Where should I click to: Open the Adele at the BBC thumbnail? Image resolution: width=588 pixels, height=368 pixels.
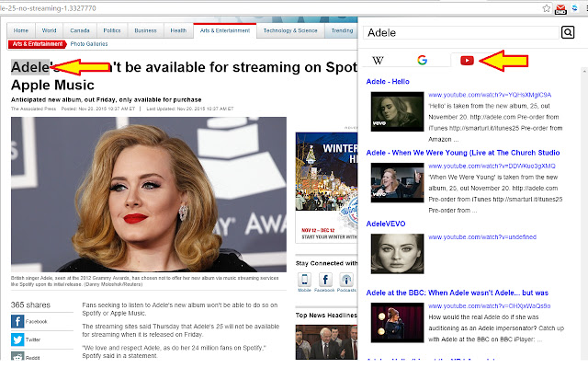click(x=397, y=323)
